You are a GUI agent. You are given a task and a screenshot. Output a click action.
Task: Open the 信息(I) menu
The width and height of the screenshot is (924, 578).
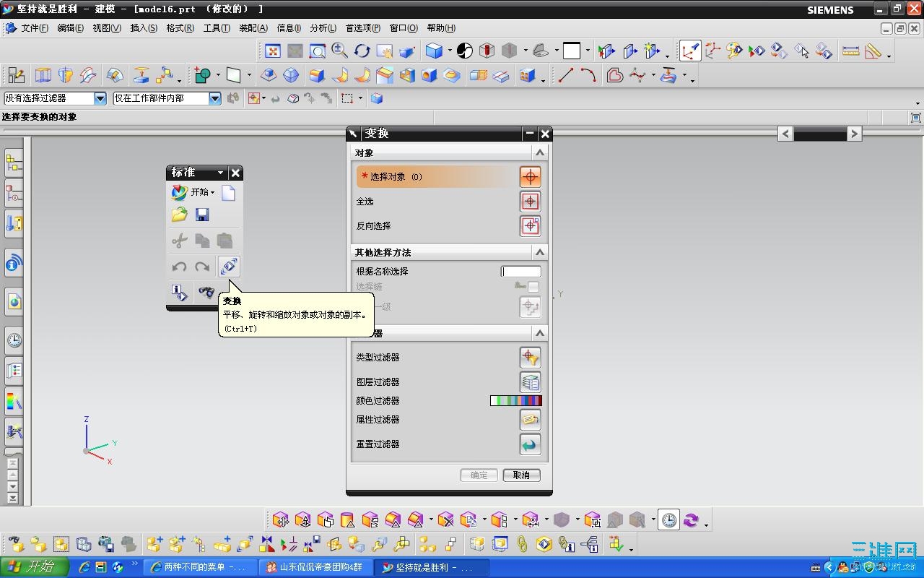[x=289, y=28]
